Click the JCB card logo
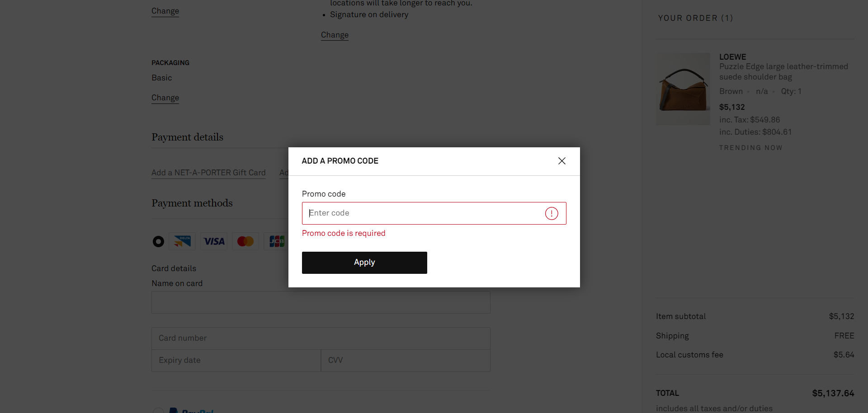 point(276,241)
